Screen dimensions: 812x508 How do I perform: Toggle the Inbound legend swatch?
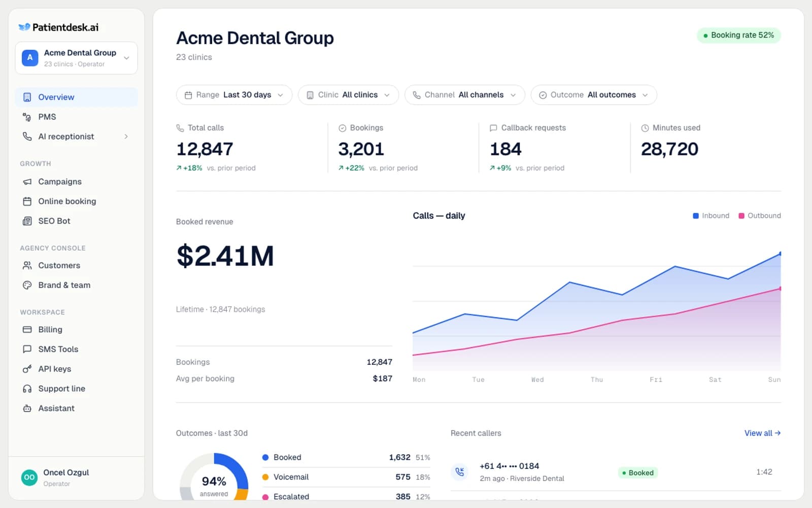(x=696, y=216)
